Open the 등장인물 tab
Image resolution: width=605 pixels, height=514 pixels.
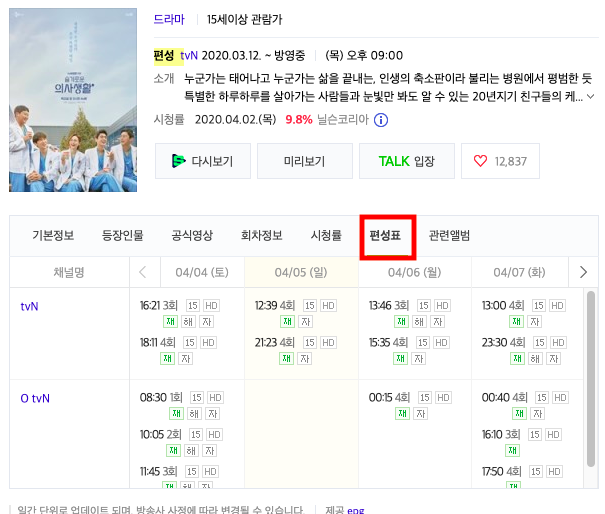123,235
